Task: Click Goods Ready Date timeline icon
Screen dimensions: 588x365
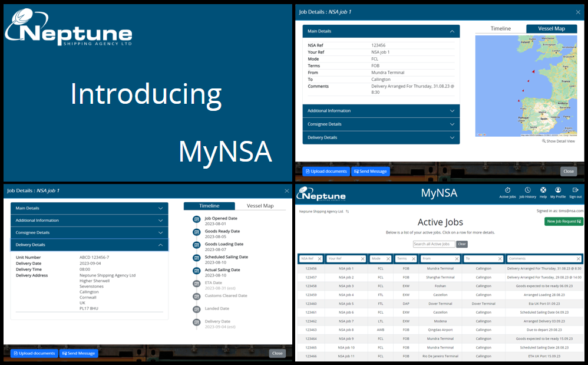Action: click(197, 232)
